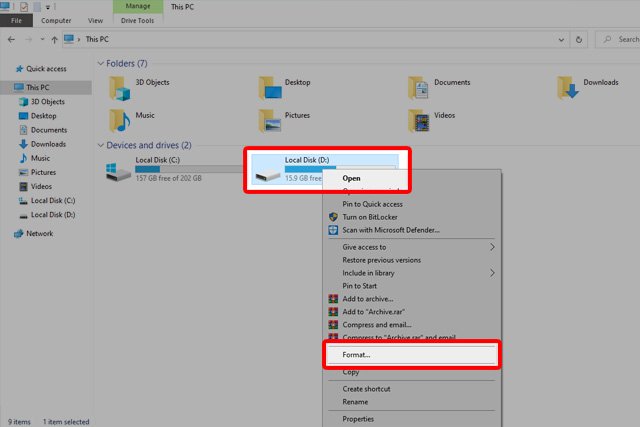Open the Videos folder icon

click(420, 121)
